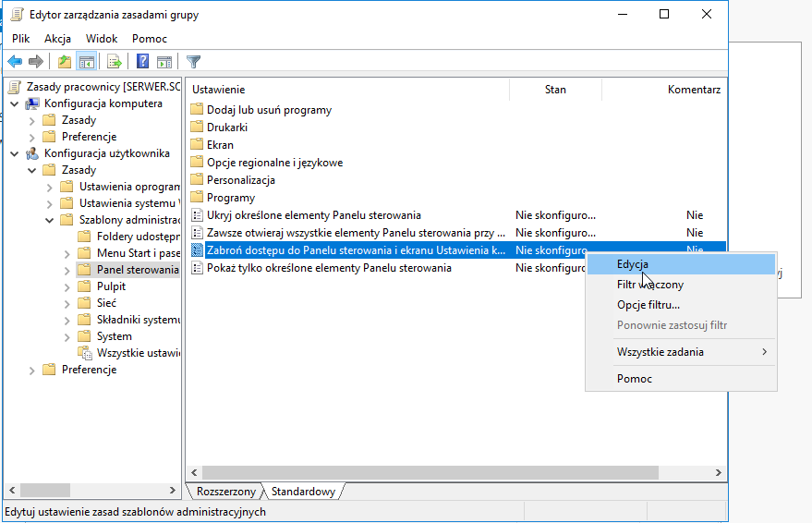Image resolution: width=812 pixels, height=523 pixels.
Task: Collapse the Szablony administracyjne node
Action: 50,220
